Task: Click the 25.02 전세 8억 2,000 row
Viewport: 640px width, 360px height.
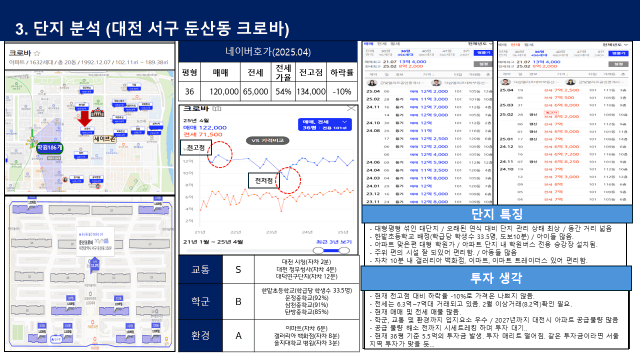Action: click(x=563, y=116)
